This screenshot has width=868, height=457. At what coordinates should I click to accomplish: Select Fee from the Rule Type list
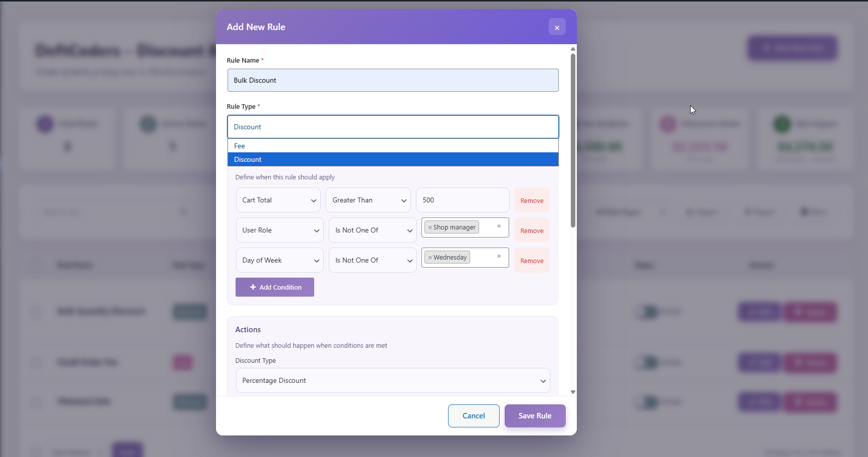coord(392,145)
